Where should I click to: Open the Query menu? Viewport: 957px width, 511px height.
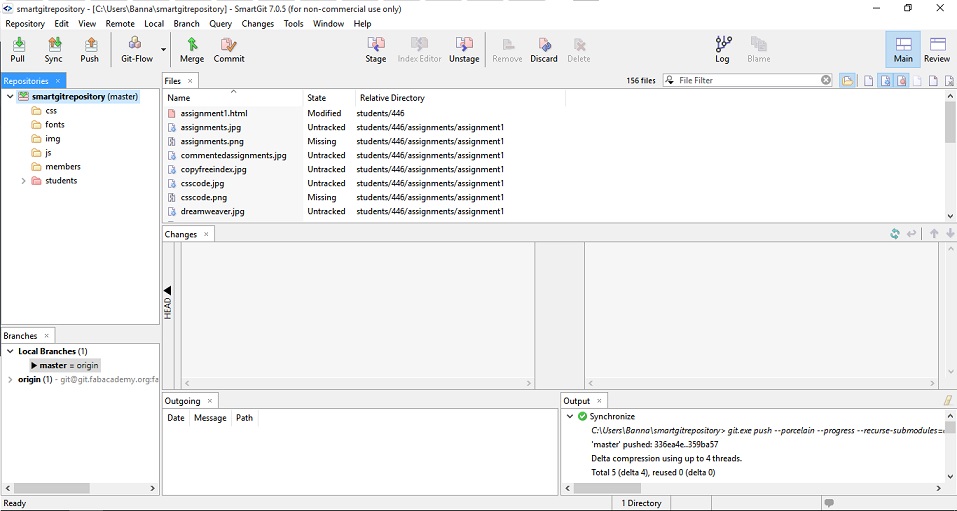coord(220,24)
